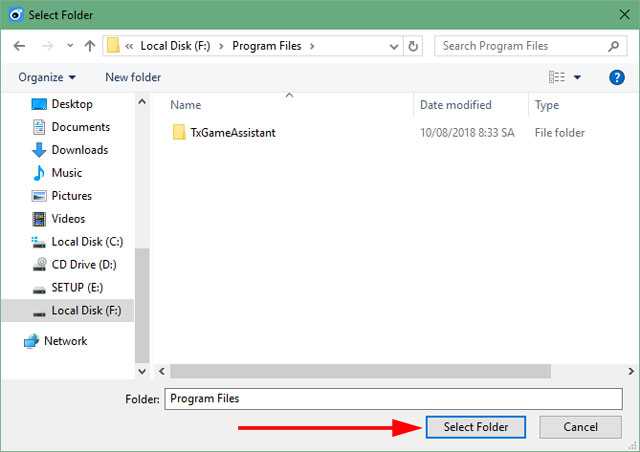Click the Documents icon in sidebar
Image resolution: width=640 pixels, height=452 pixels.
coord(39,127)
